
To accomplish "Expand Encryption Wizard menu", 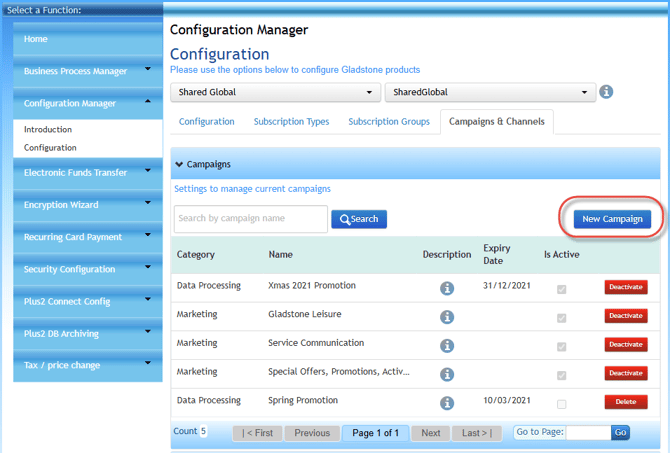I will 88,205.
